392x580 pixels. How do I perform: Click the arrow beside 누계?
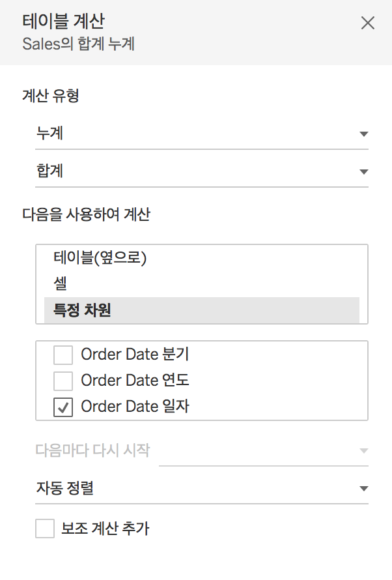pos(363,134)
